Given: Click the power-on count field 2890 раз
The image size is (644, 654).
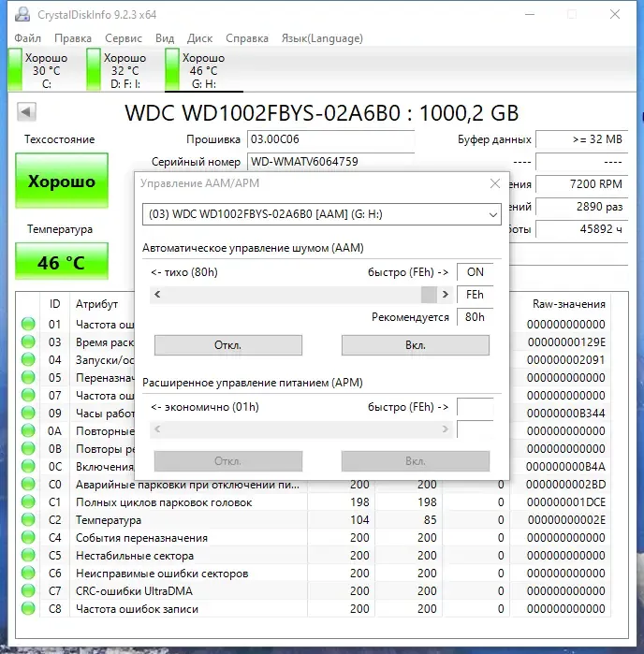Looking at the screenshot, I should click(x=582, y=207).
